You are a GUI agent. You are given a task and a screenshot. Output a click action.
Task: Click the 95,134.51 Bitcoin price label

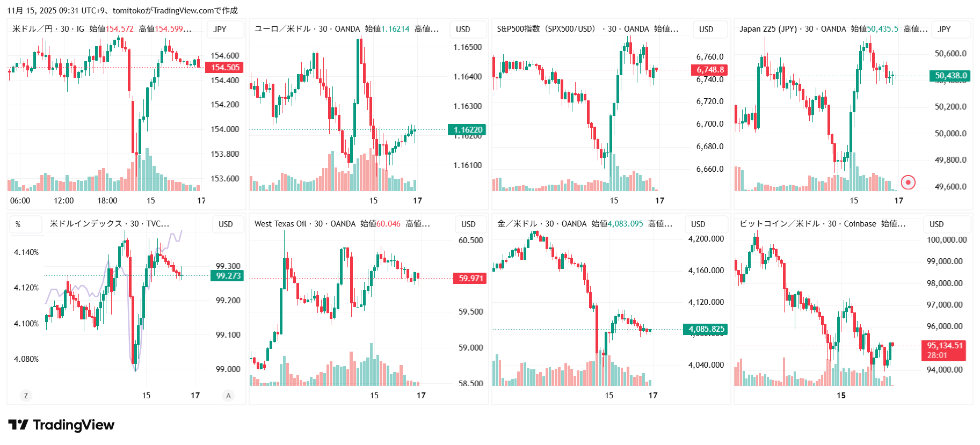945,346
